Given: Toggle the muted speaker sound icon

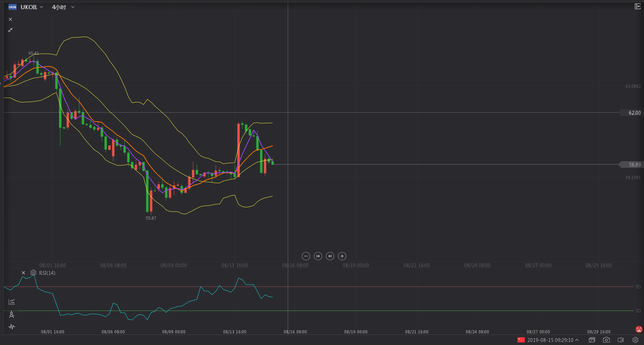Looking at the screenshot, I should tap(621, 340).
